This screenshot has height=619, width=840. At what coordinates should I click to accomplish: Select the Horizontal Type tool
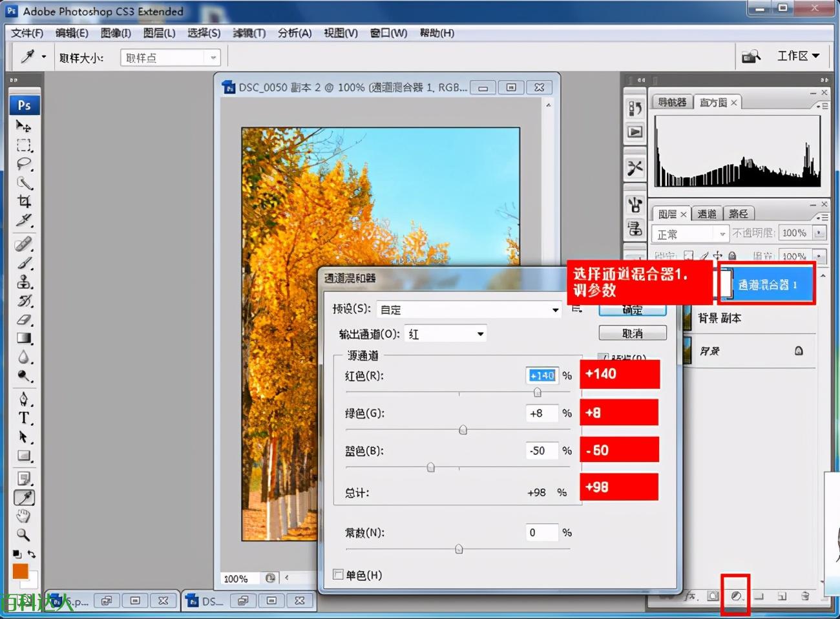(24, 418)
